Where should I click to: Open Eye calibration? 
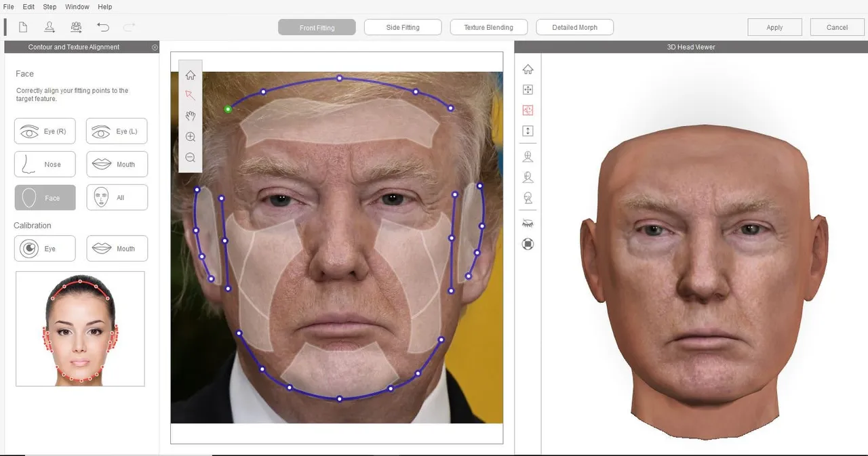pyautogui.click(x=45, y=249)
